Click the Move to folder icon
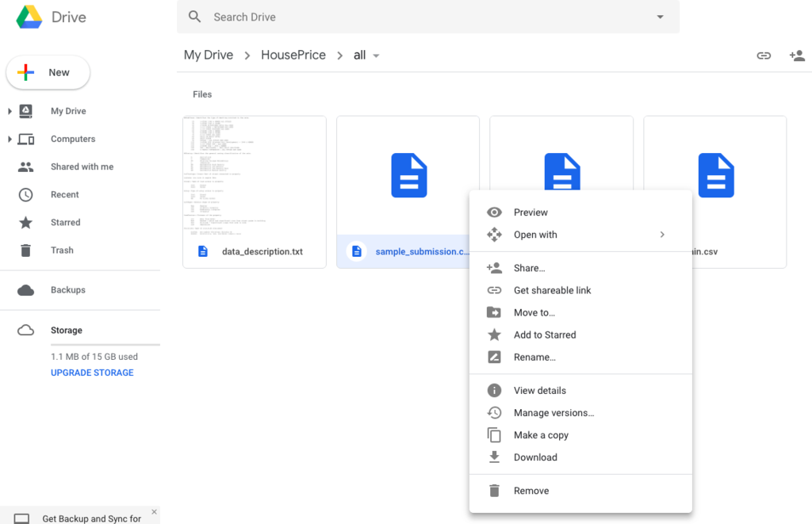Viewport: 812px width, 524px height. (494, 312)
